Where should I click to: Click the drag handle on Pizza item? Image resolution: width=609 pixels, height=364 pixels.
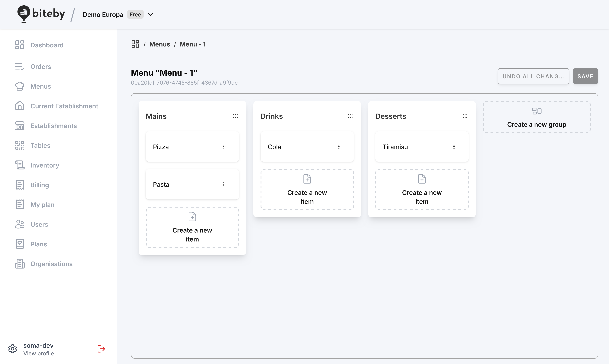tap(224, 147)
